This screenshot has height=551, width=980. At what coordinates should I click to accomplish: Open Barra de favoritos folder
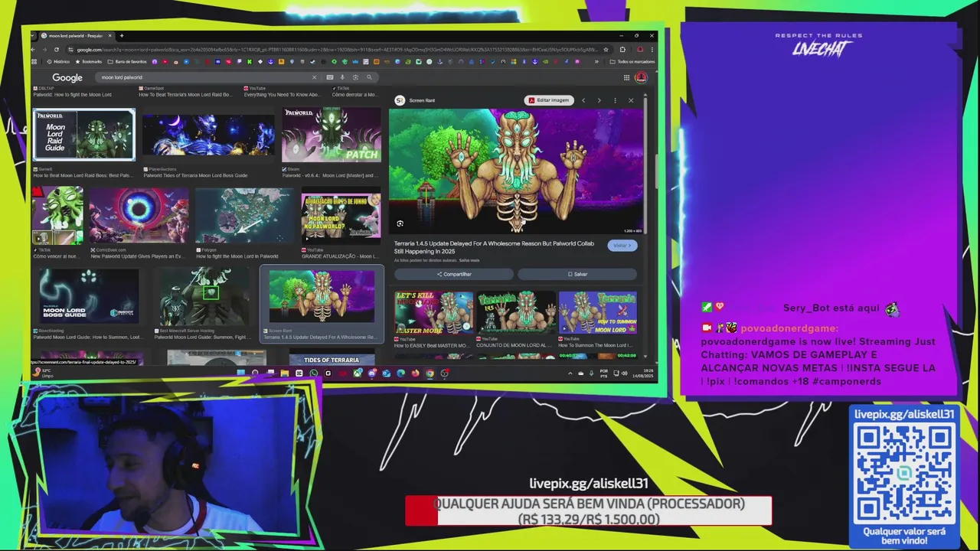pos(128,61)
